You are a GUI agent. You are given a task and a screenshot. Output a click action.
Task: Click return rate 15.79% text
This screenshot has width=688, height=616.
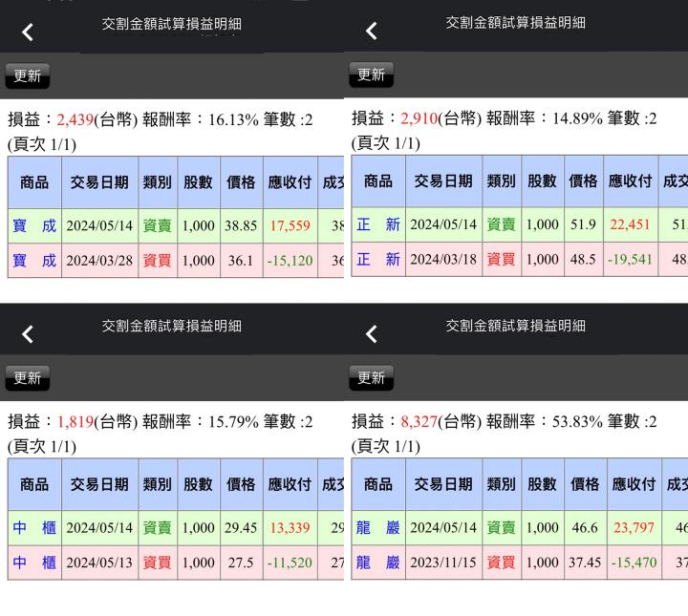pos(233,422)
